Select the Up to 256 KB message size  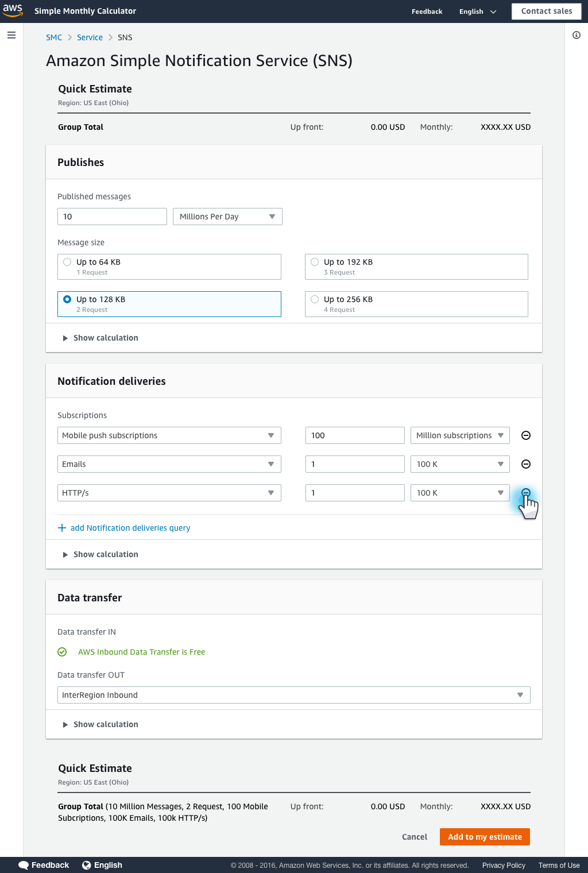click(x=416, y=304)
